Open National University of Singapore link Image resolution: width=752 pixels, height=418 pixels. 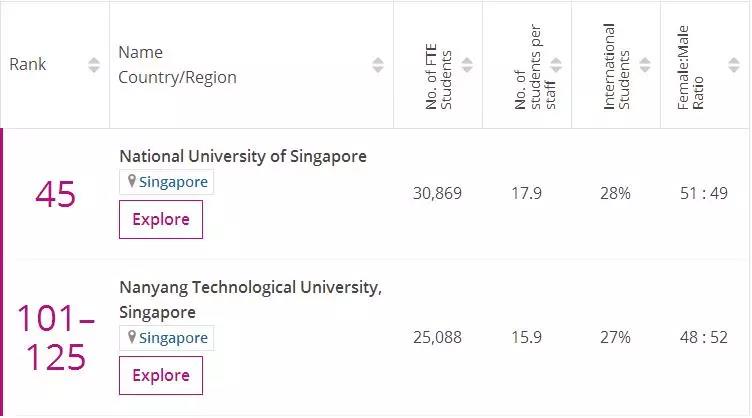coord(243,156)
